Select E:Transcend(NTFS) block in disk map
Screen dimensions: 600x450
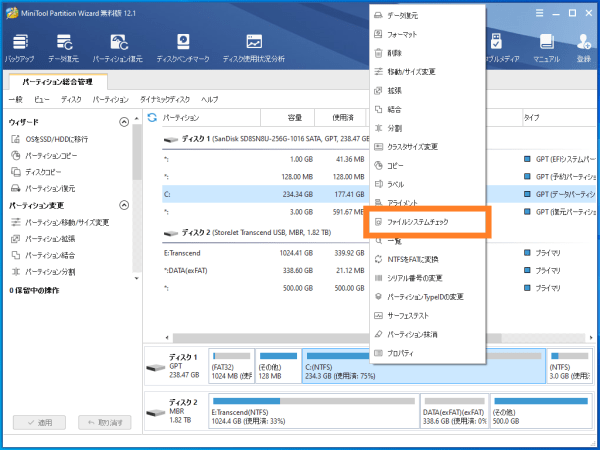[314, 411]
